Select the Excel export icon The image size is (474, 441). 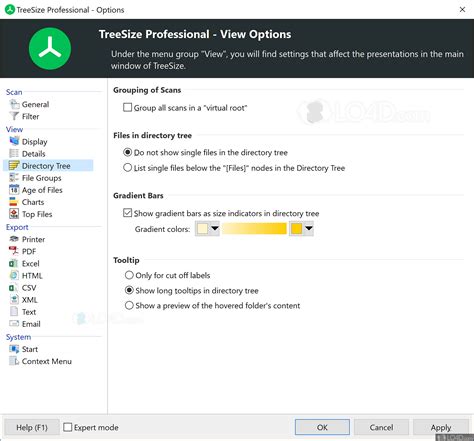pyautogui.click(x=14, y=263)
